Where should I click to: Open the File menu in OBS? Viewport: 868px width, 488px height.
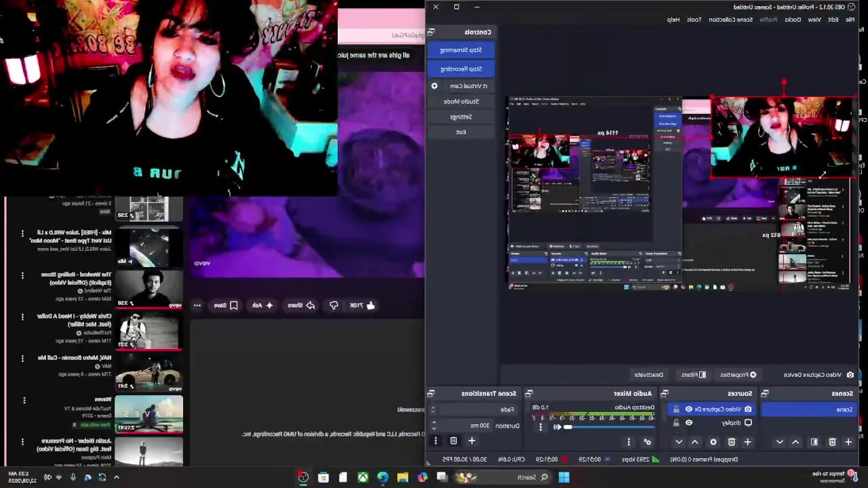[850, 20]
